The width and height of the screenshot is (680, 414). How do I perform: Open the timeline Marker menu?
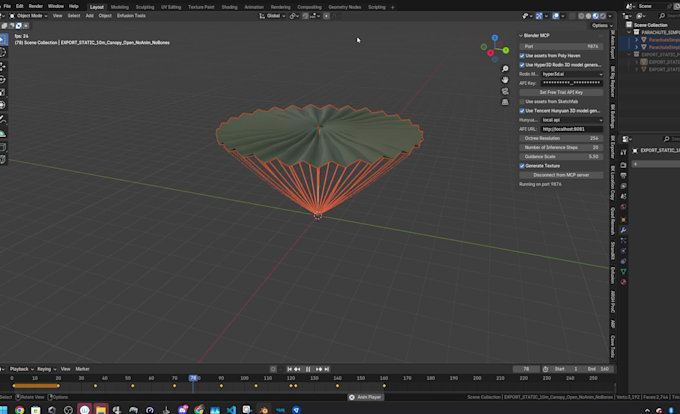(x=82, y=369)
